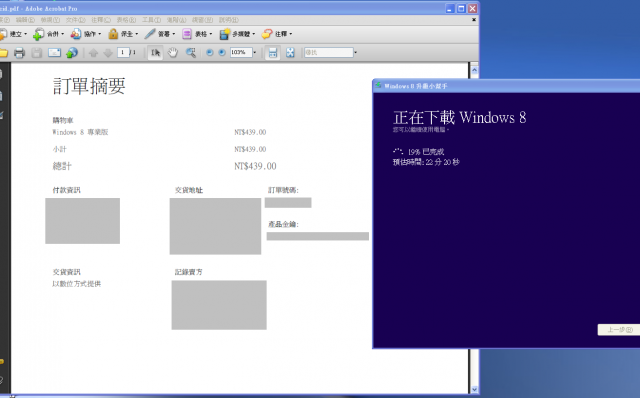Activate the Select (I-beam cursor) tool

(155, 53)
